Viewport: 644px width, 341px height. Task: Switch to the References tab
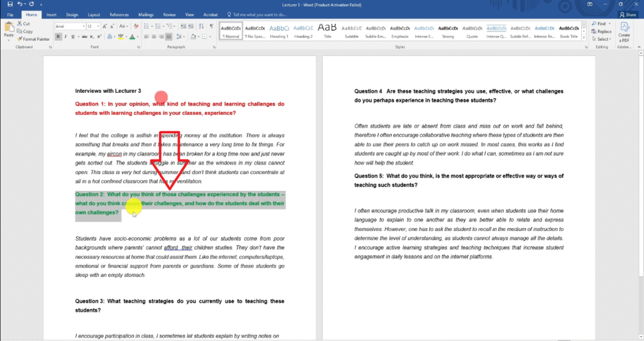[119, 14]
